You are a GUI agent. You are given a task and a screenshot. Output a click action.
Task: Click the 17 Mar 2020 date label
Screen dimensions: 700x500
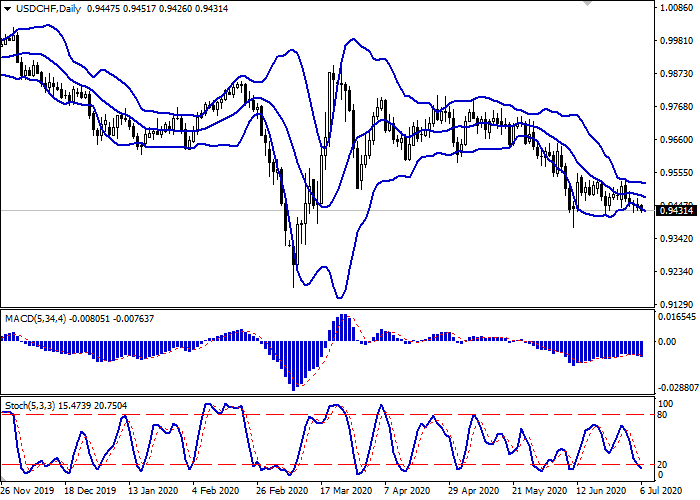tap(346, 491)
